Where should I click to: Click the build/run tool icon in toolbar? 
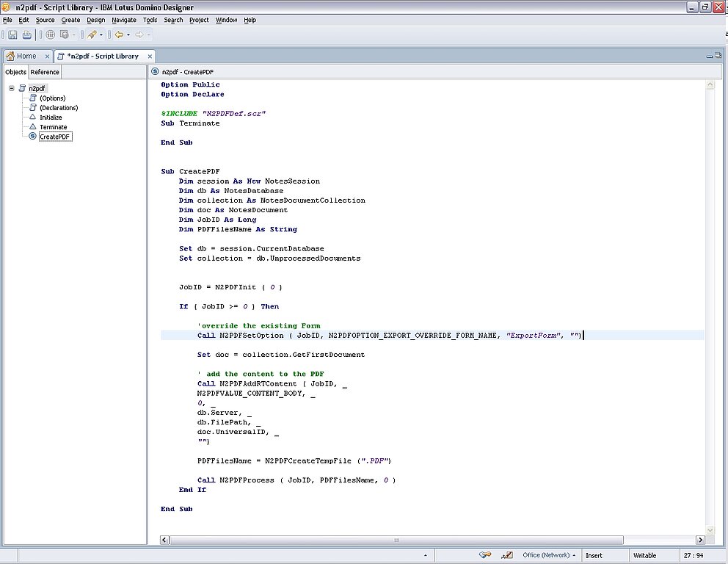coord(92,35)
